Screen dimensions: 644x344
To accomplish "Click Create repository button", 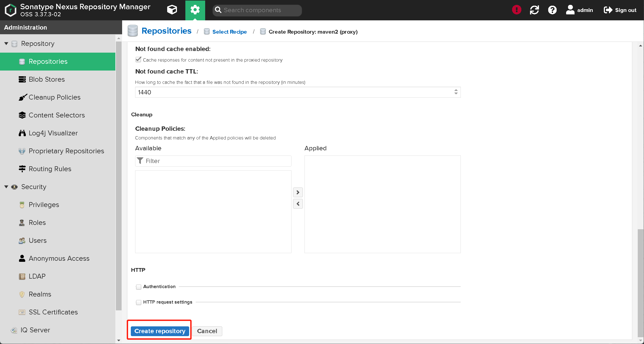I will pos(160,331).
